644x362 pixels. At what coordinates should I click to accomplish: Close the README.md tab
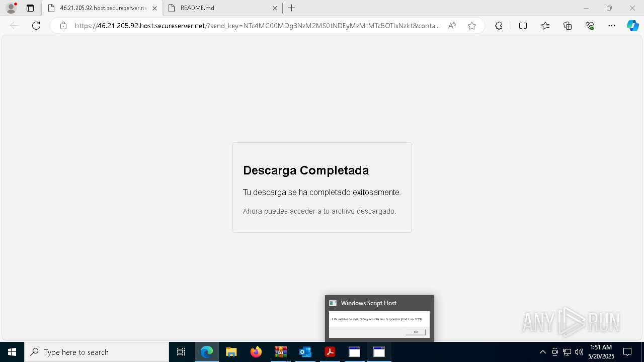pos(275,8)
